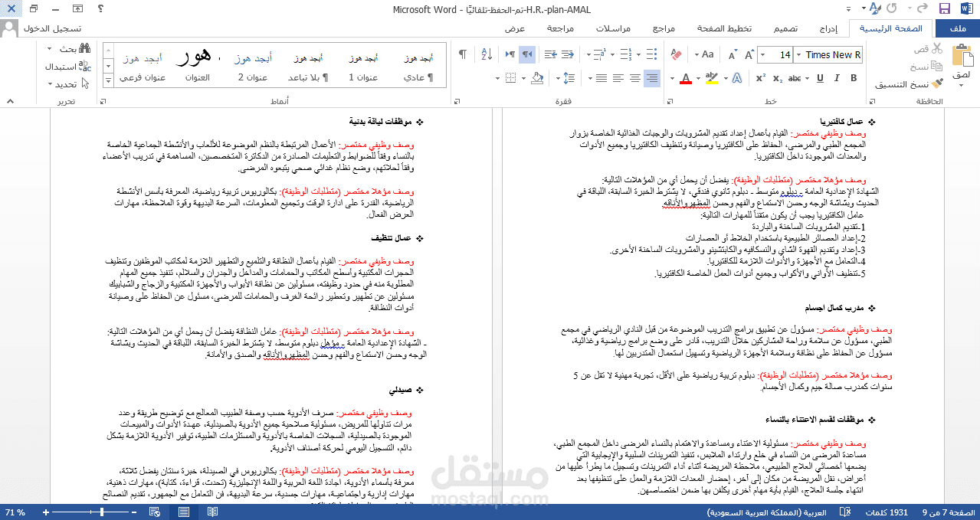Toggle show paragraph marks (¶)
The height and width of the screenshot is (520, 980).
(x=464, y=55)
